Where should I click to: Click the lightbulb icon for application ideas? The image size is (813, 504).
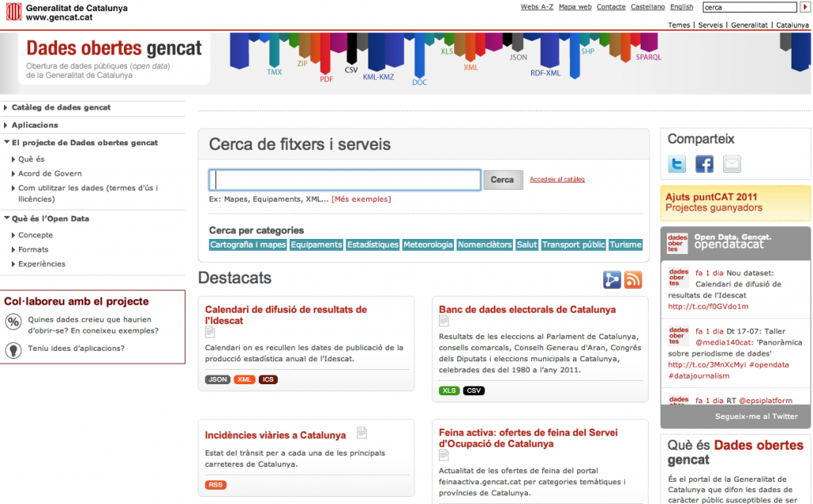pos(13,350)
